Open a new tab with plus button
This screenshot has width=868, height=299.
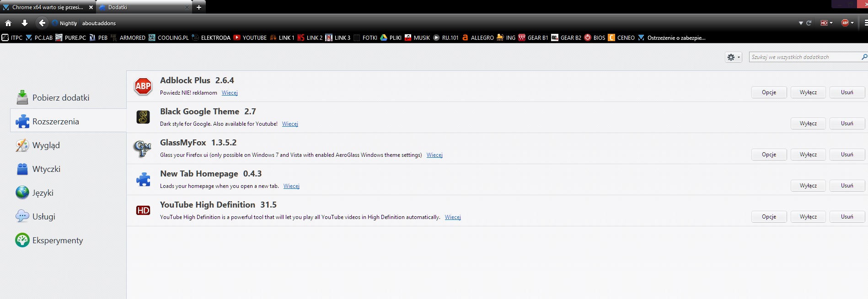199,7
